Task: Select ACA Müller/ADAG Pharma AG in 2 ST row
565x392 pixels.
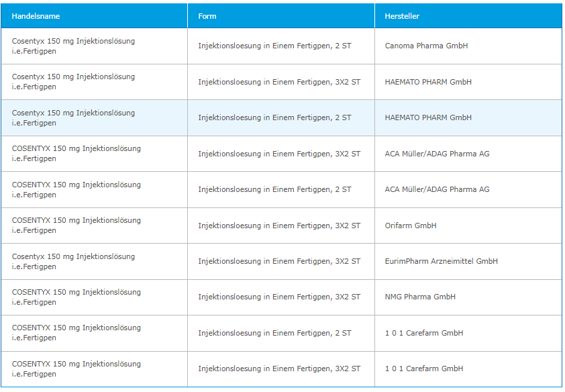Action: 437,189
